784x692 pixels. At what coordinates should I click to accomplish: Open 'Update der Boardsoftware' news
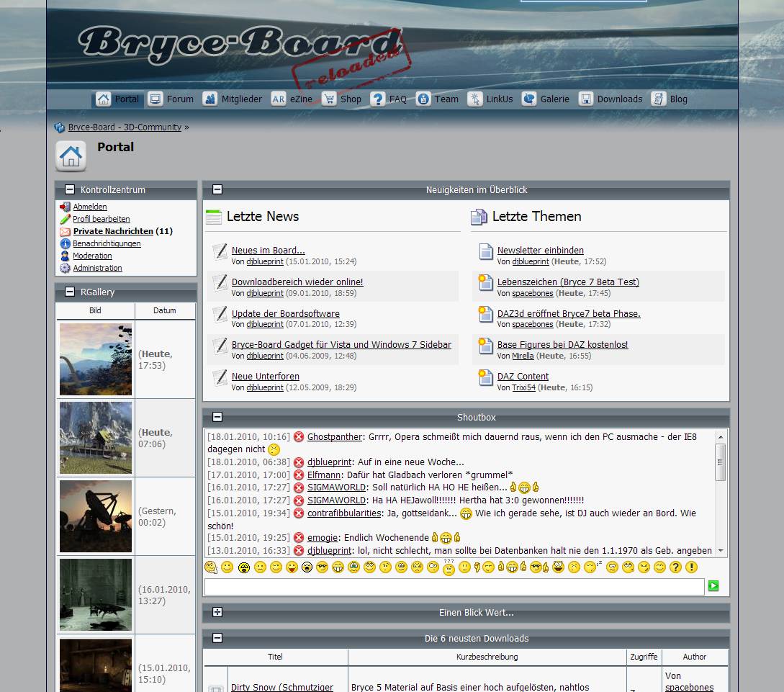286,313
